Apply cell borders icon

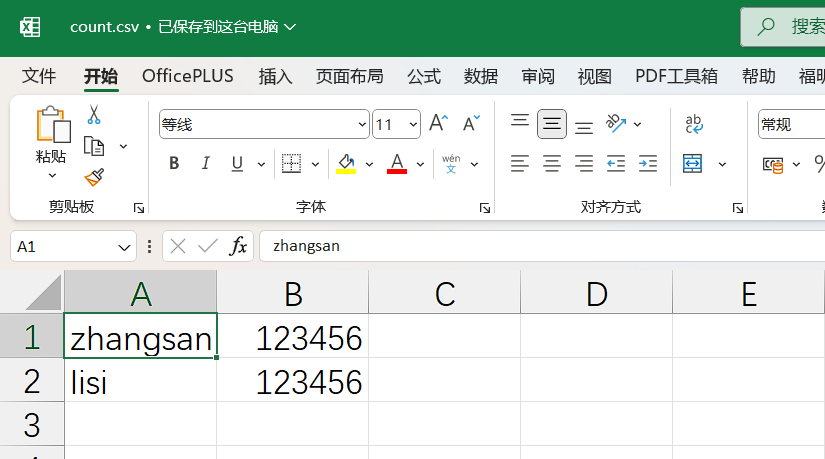pos(291,164)
